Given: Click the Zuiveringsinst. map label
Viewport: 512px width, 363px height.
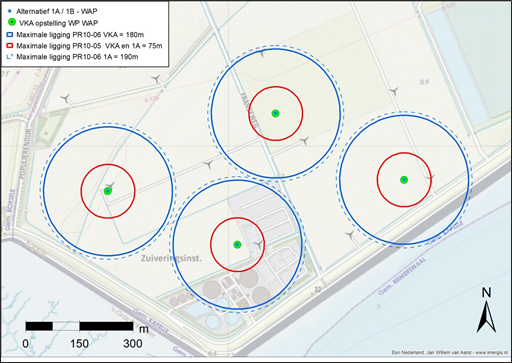Looking at the screenshot, I should pyautogui.click(x=171, y=258).
